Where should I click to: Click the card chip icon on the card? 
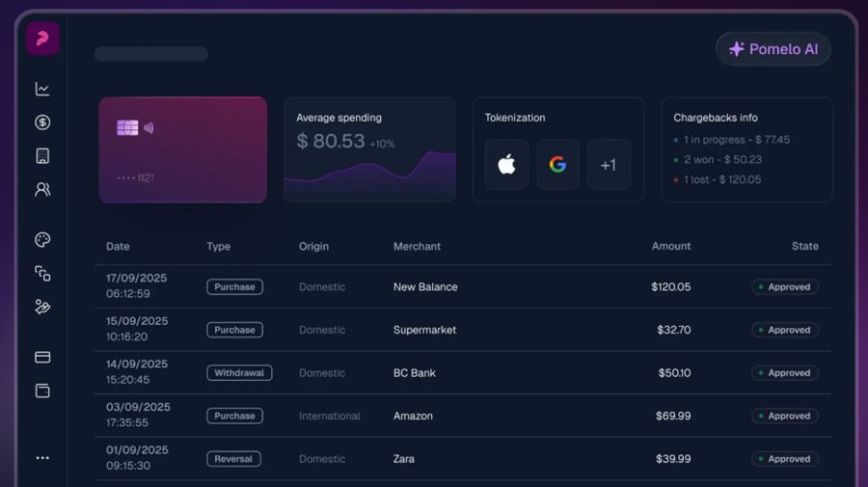(x=127, y=128)
